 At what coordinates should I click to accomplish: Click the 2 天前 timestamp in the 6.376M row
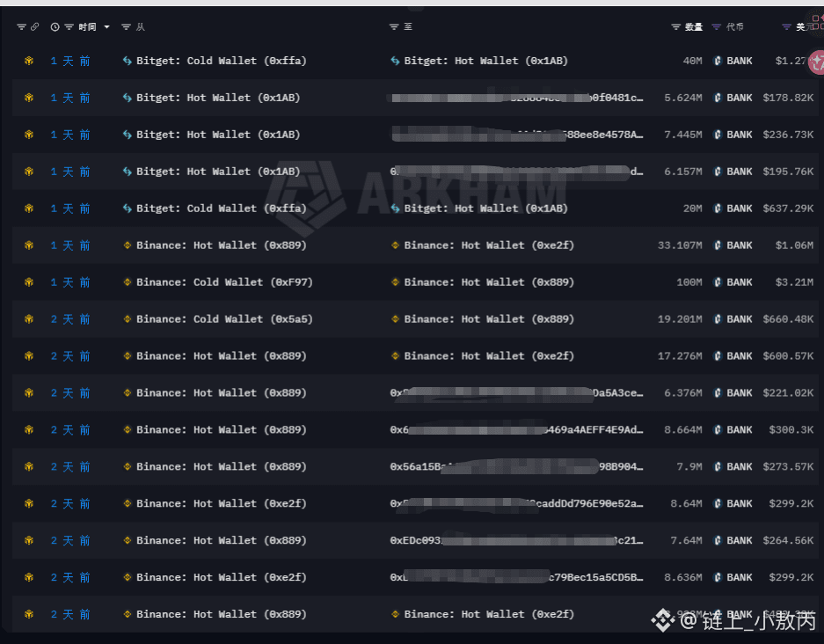pyautogui.click(x=70, y=393)
